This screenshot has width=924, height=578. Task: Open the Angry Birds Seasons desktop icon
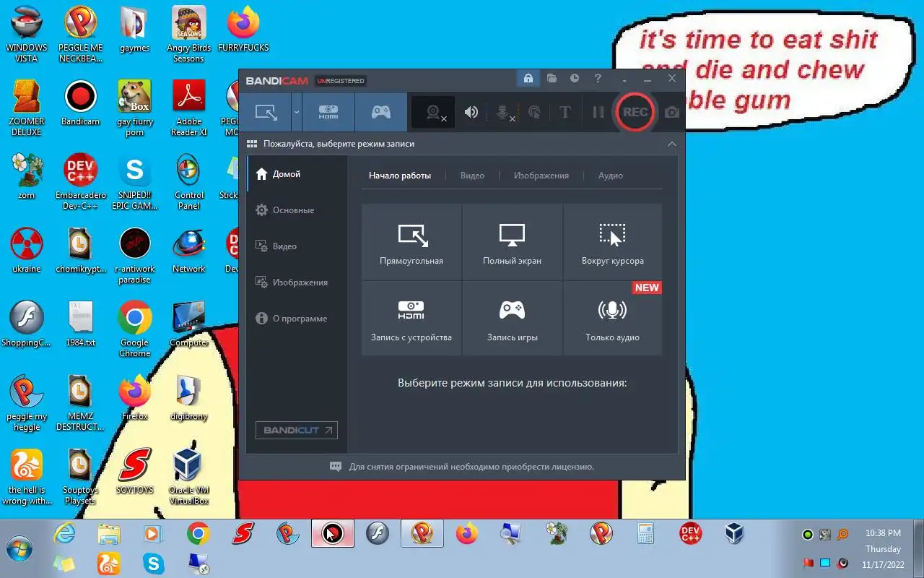[189, 34]
